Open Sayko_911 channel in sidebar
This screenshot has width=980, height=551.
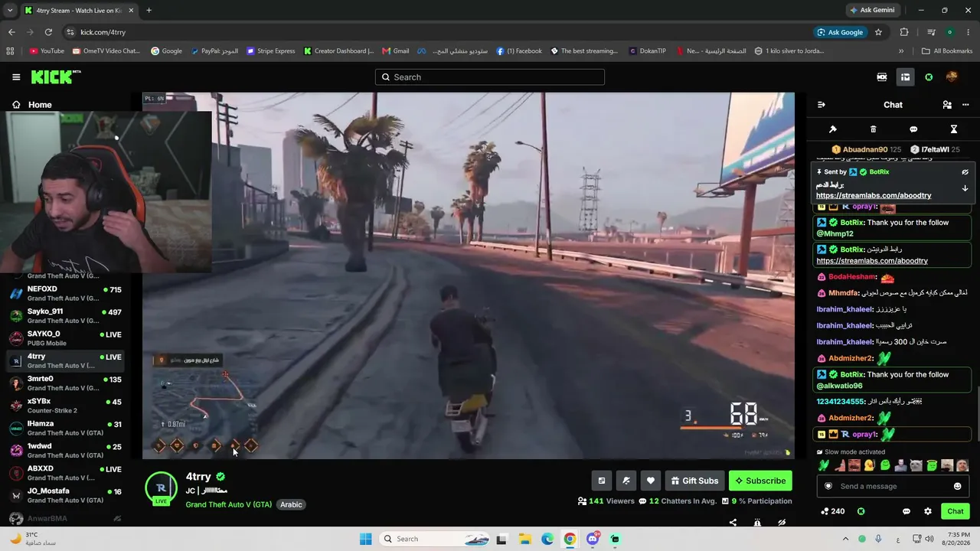point(65,316)
